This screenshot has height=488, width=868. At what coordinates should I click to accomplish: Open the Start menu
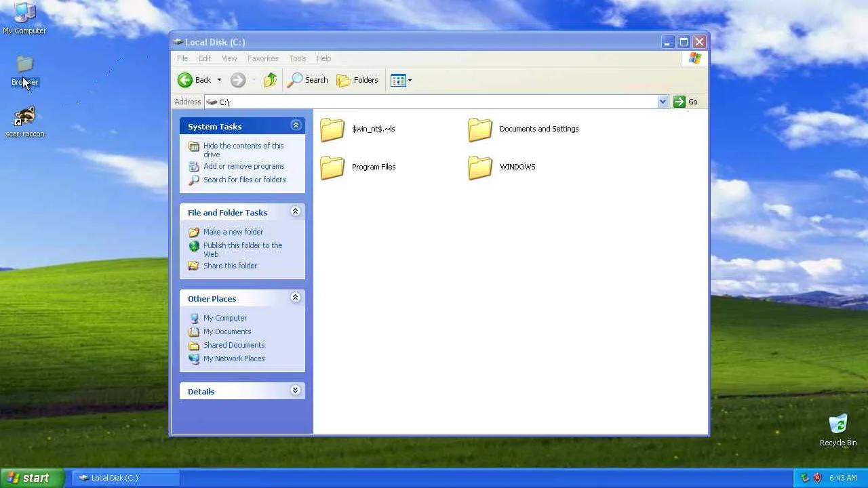coord(32,478)
